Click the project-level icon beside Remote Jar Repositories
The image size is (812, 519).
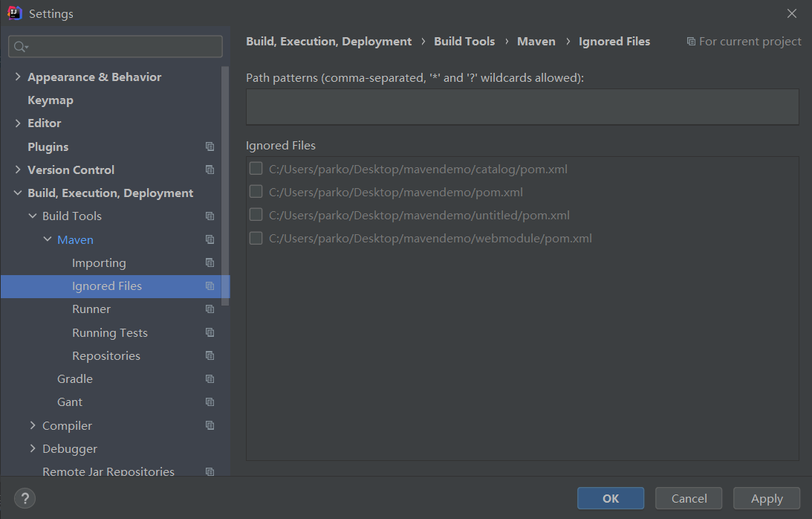[210, 472]
